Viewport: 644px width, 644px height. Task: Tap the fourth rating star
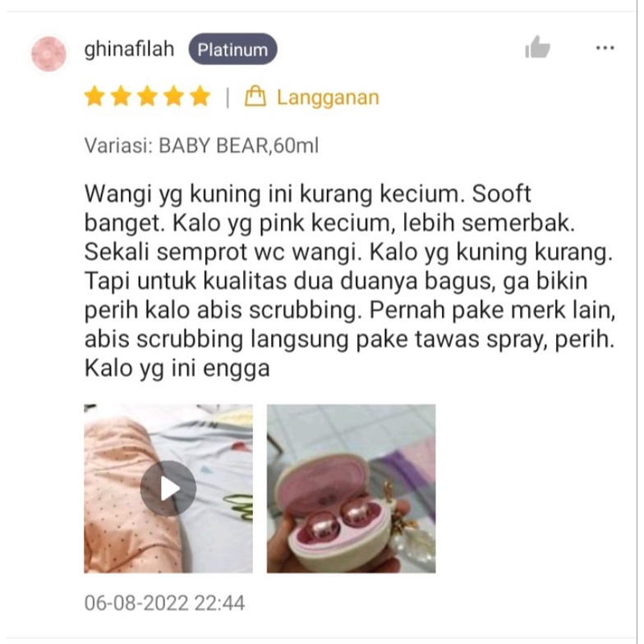coord(174,97)
